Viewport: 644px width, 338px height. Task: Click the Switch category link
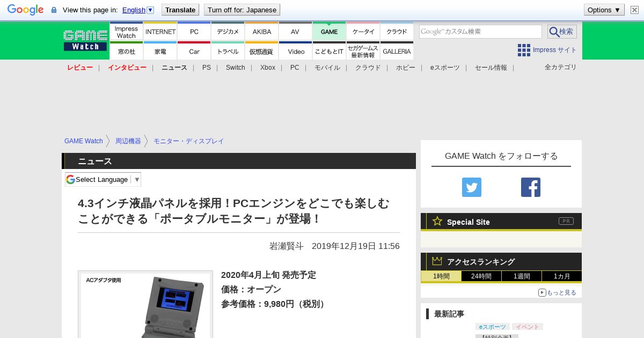tap(236, 68)
